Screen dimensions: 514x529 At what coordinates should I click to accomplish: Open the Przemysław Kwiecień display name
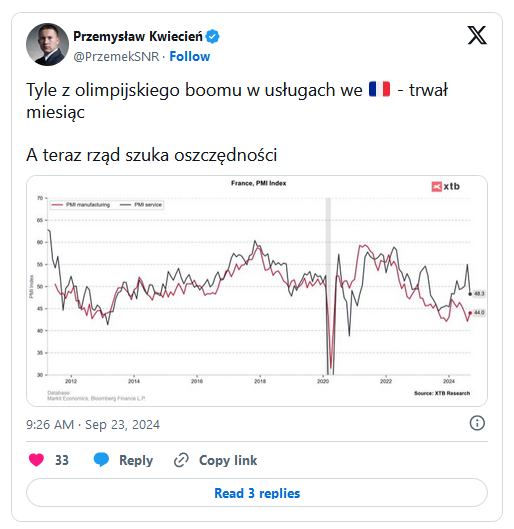coord(138,36)
